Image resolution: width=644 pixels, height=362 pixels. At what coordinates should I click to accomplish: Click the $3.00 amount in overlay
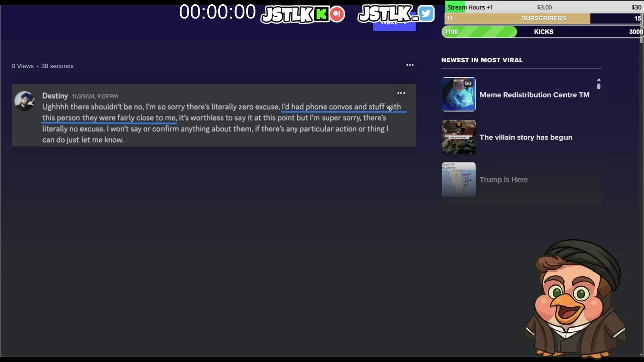point(544,7)
